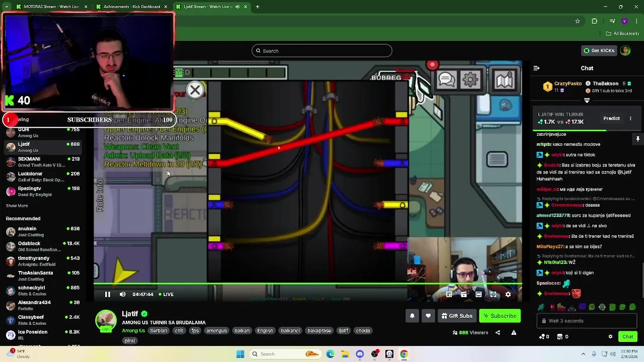Enter fullscreen on the video player
The height and width of the screenshot is (362, 644).
tap(493, 295)
